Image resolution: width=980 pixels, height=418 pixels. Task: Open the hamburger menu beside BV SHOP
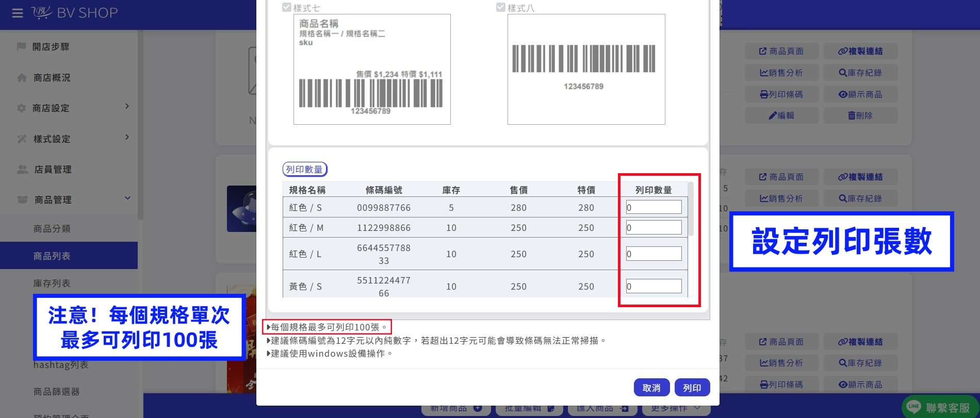tap(18, 13)
